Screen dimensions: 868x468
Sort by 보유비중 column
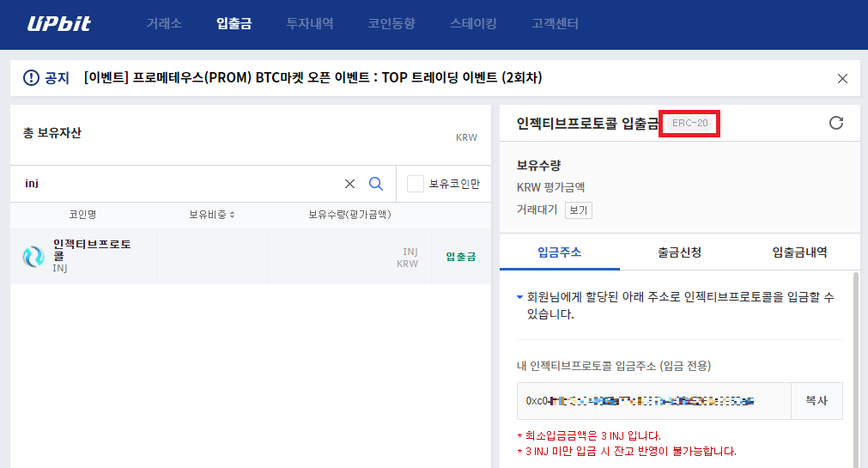coord(212,215)
